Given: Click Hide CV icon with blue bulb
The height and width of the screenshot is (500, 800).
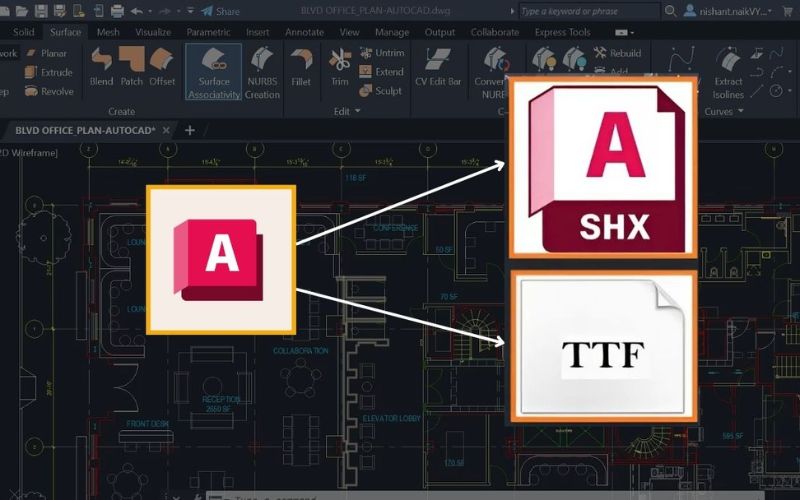Looking at the screenshot, I should [x=574, y=59].
